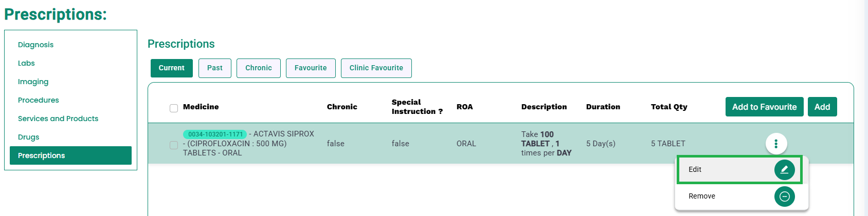Image resolution: width=868 pixels, height=216 pixels.
Task: Check the ACTAVIS SIPROX row checkbox
Action: coord(174,145)
